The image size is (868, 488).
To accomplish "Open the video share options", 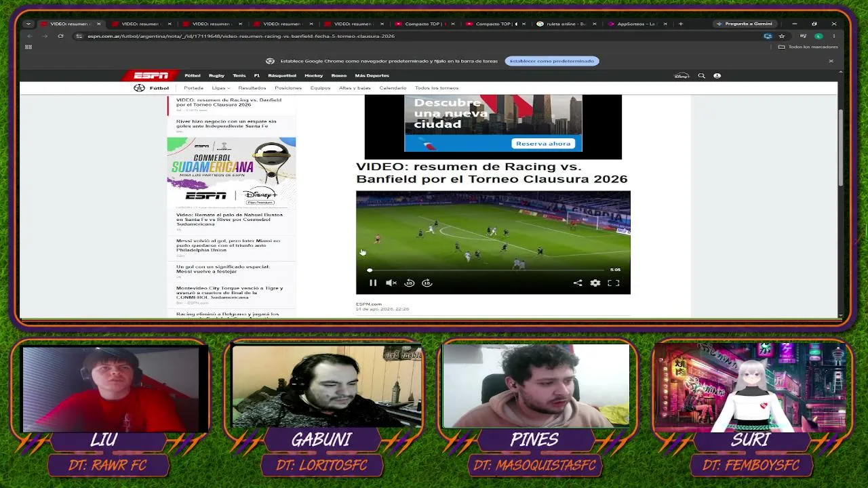I will pyautogui.click(x=578, y=283).
